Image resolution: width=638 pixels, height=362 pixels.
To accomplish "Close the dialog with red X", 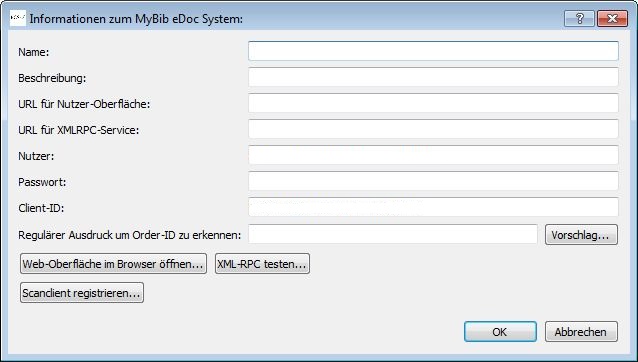I will tap(612, 18).
